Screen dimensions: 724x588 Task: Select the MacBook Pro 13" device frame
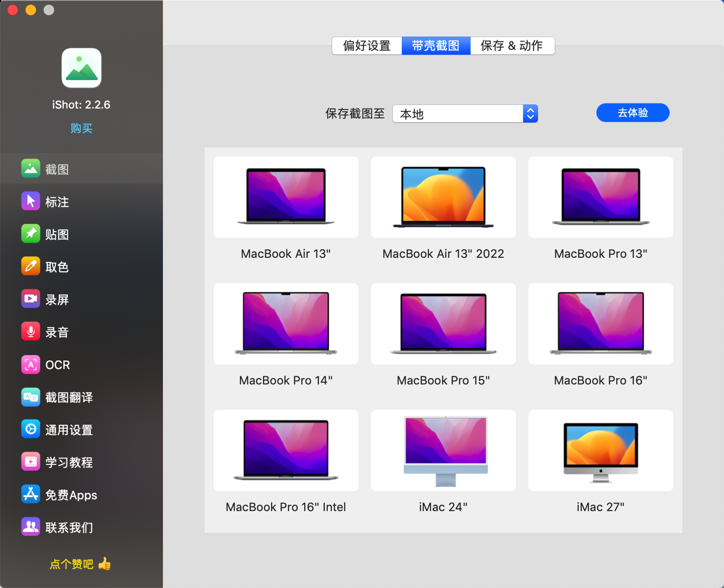601,197
